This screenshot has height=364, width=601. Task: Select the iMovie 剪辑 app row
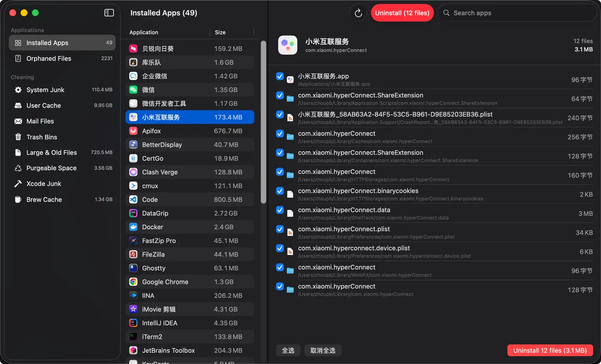pos(190,310)
